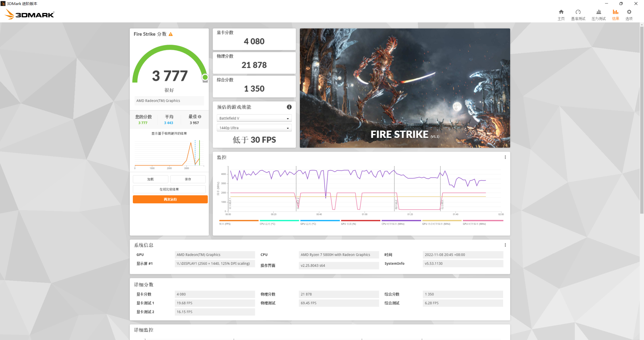Click the 加载 load button

coord(151,179)
